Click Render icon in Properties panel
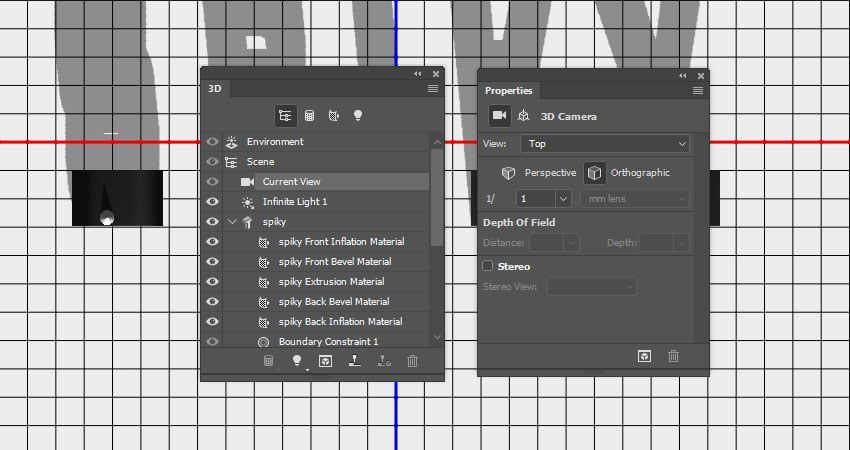The width and height of the screenshot is (850, 450). (644, 356)
